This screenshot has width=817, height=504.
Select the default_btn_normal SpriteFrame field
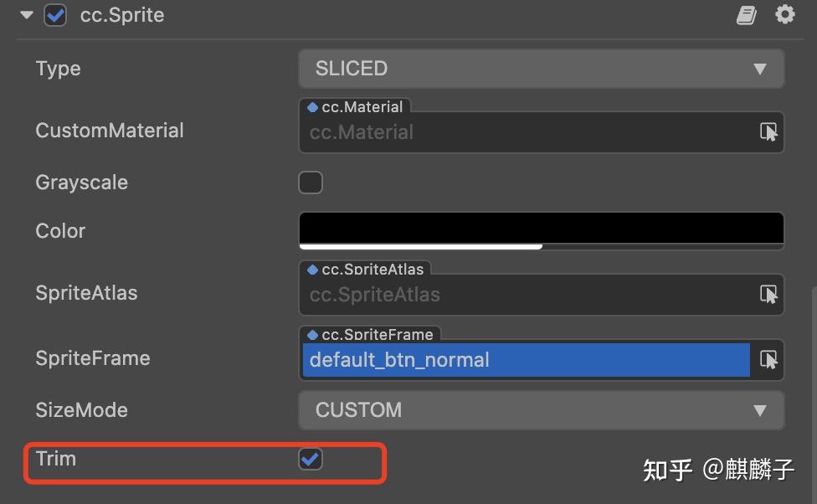point(526,360)
